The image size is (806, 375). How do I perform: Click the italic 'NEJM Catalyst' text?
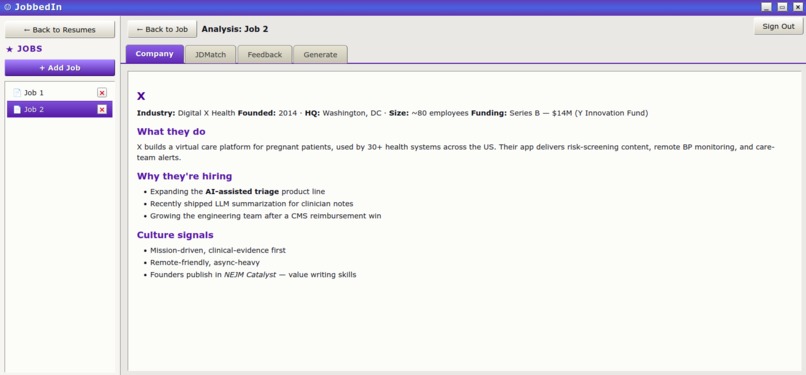(x=250, y=275)
